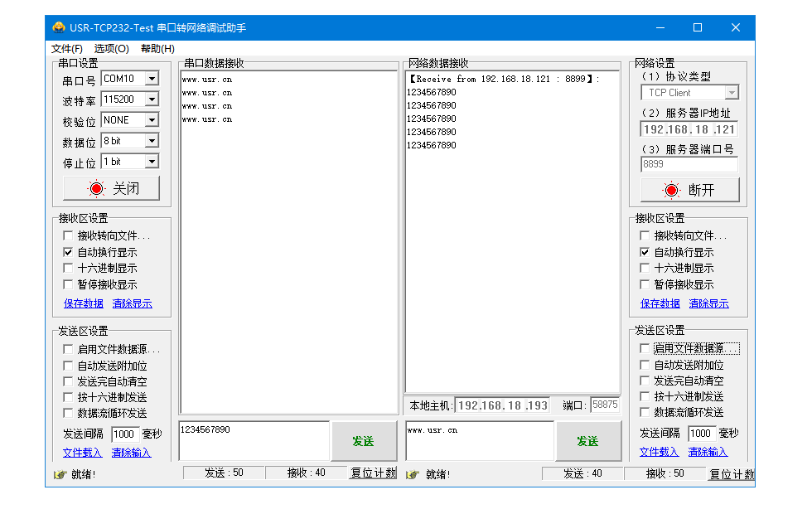The height and width of the screenshot is (514, 812).
Task: Click the serial 复位计数 button
Action: [373, 473]
